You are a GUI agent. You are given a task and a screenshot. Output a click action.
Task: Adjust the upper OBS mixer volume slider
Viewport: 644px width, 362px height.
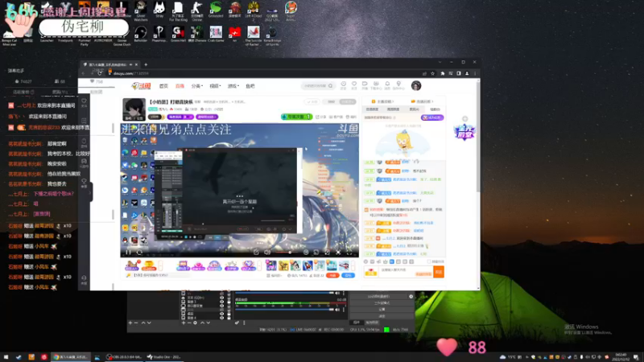coord(284,293)
